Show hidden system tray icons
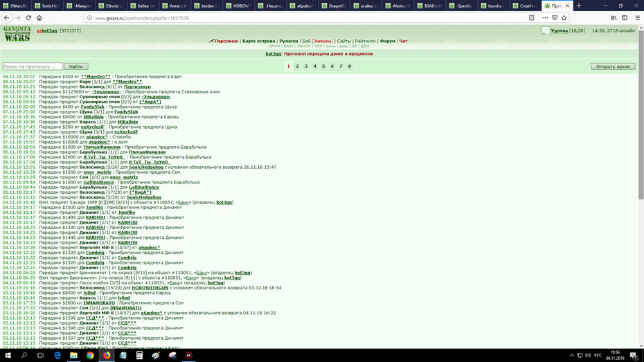 coord(572,356)
